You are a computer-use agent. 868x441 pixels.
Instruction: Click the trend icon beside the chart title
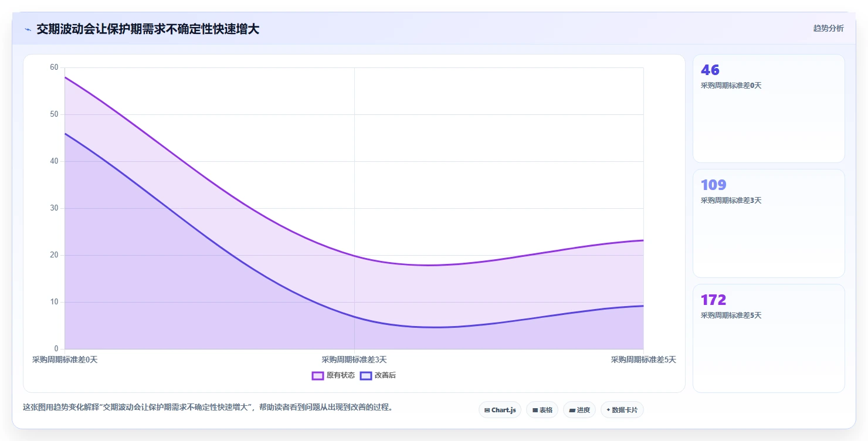point(28,29)
